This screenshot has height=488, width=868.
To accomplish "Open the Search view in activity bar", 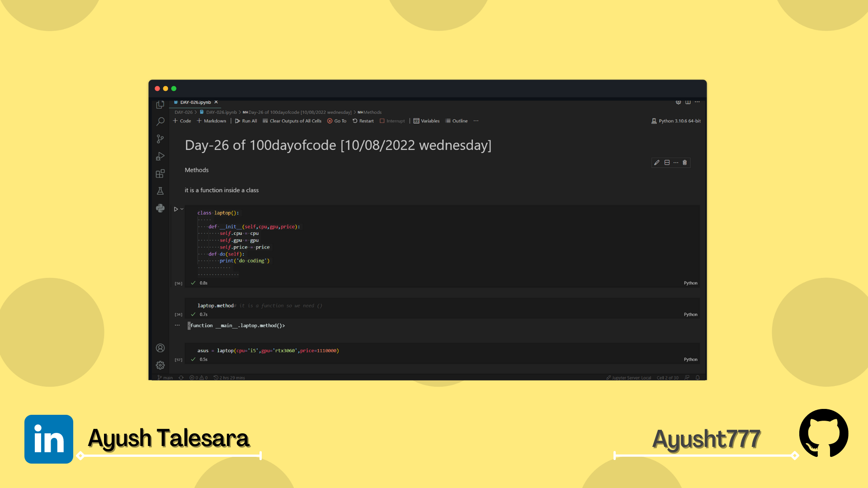I will [x=160, y=122].
